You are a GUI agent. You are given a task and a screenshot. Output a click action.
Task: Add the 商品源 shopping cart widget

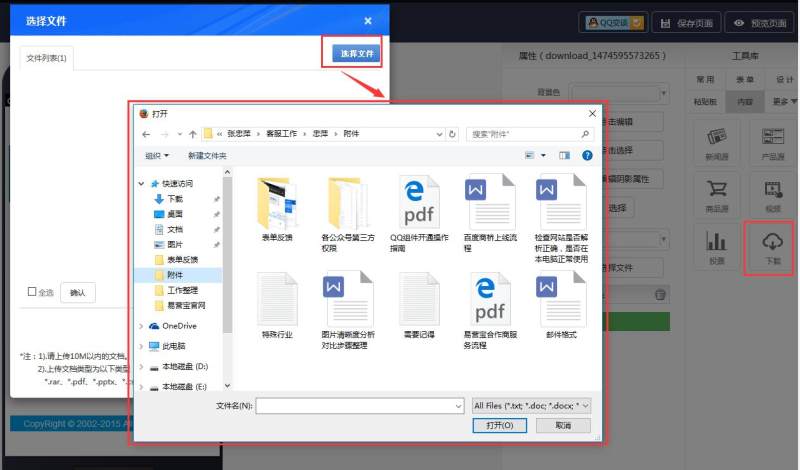pyautogui.click(x=717, y=196)
